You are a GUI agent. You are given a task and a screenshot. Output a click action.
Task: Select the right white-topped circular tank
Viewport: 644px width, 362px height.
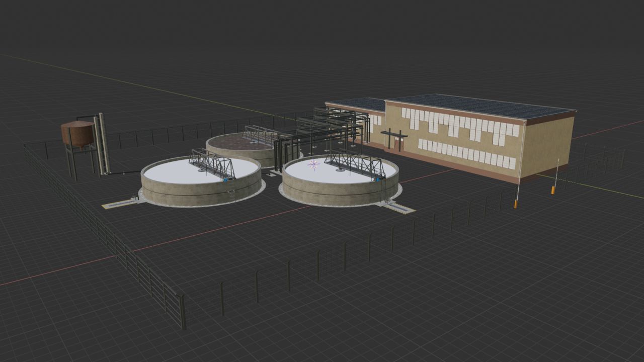[x=340, y=182]
